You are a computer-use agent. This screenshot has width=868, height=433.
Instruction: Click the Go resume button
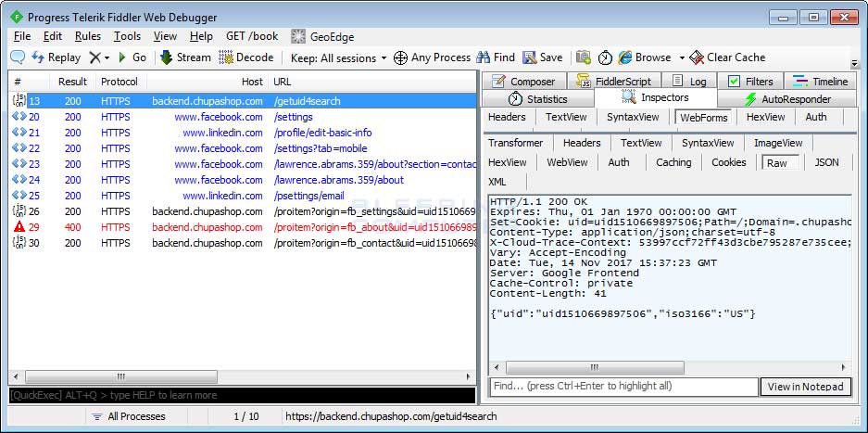(132, 57)
